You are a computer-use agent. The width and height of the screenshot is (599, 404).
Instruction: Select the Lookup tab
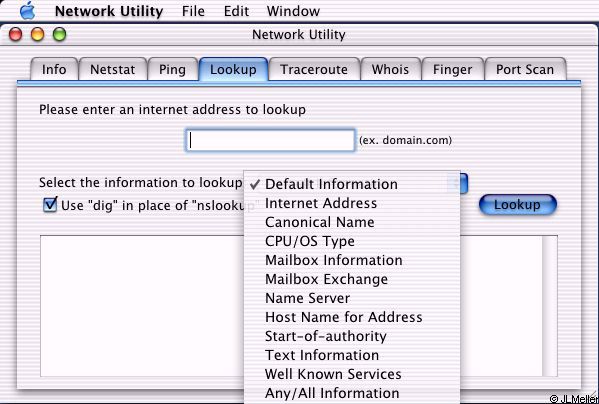(x=233, y=69)
